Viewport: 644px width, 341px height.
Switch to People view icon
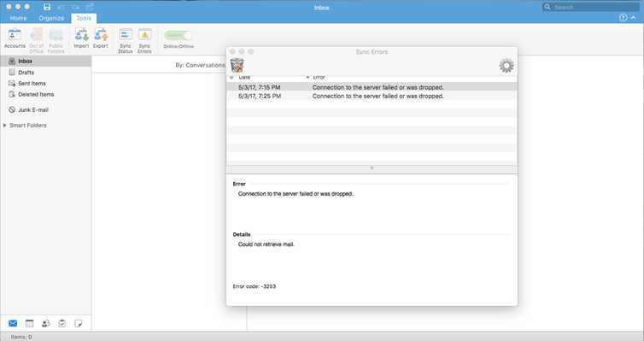(x=45, y=323)
